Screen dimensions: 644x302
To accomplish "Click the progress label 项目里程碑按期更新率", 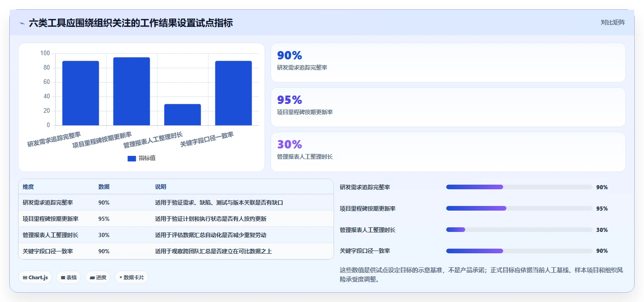I will (368, 209).
